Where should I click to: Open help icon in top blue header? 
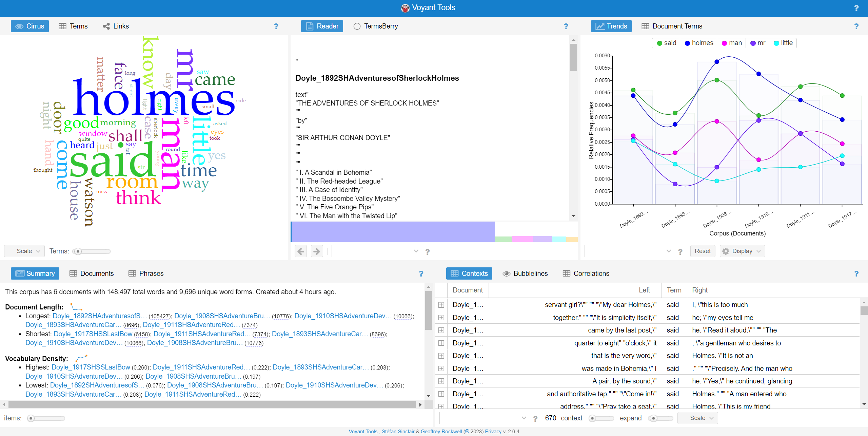[x=856, y=8]
